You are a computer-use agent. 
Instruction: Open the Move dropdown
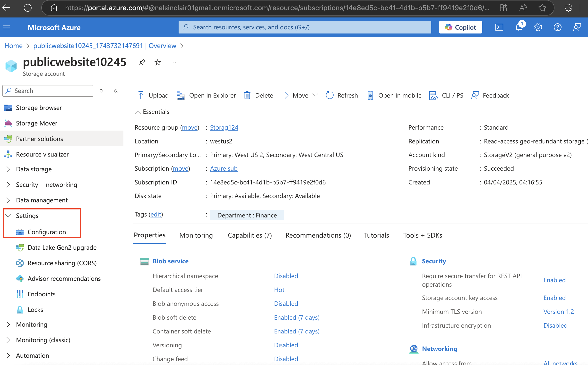tap(299, 95)
